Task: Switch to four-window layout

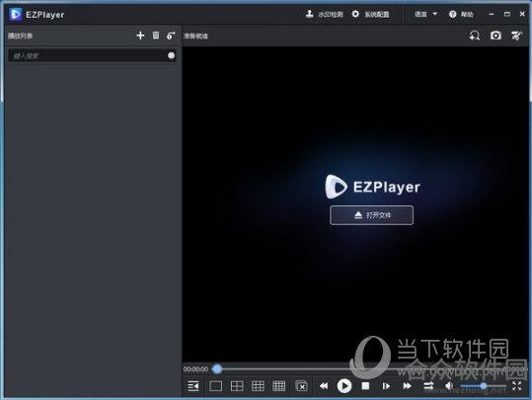Action: pyautogui.click(x=237, y=386)
